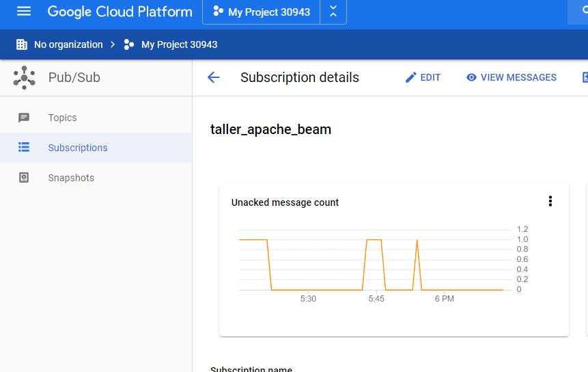Image resolution: width=588 pixels, height=372 pixels.
Task: Click the Pub/Sub product icon
Action: click(25, 78)
